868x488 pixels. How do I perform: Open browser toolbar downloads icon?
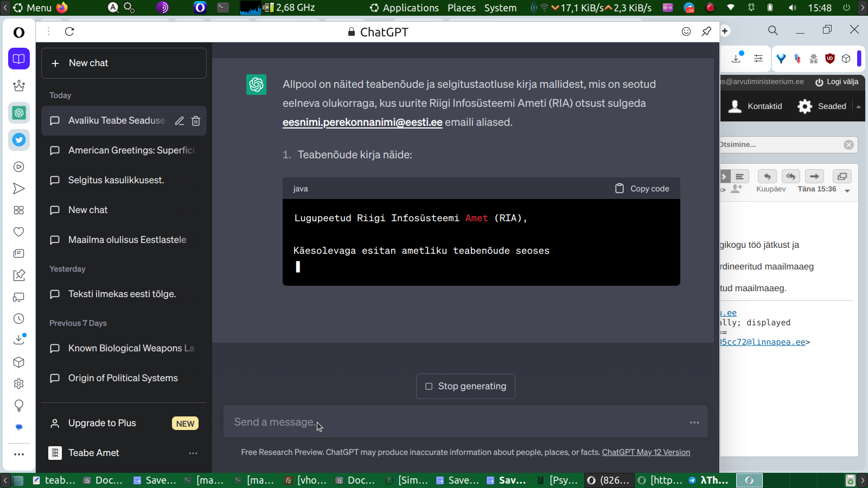coord(737,58)
